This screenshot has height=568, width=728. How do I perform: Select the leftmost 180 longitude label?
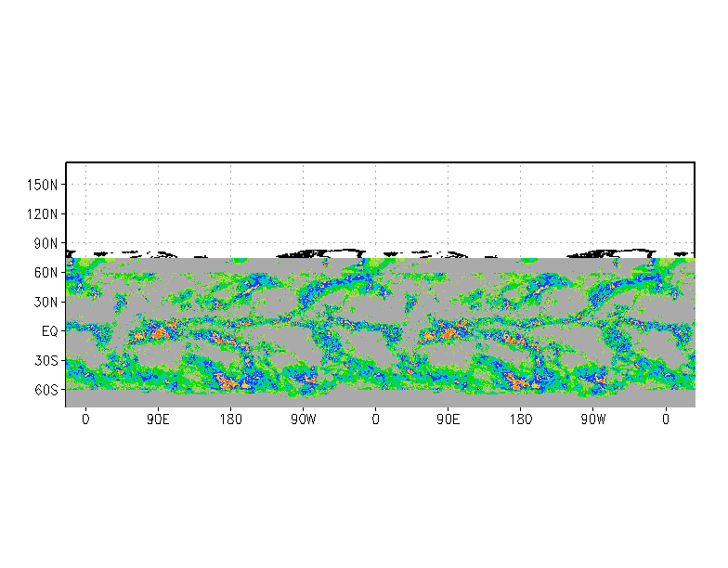click(230, 420)
